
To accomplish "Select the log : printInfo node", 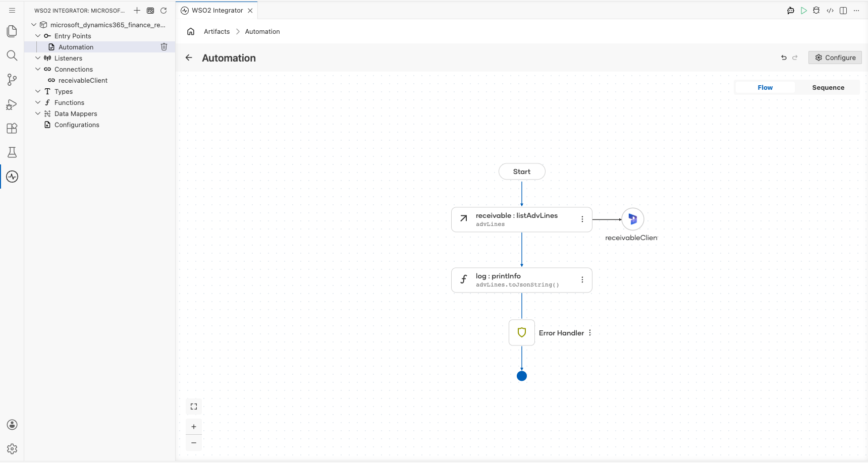I will [522, 280].
